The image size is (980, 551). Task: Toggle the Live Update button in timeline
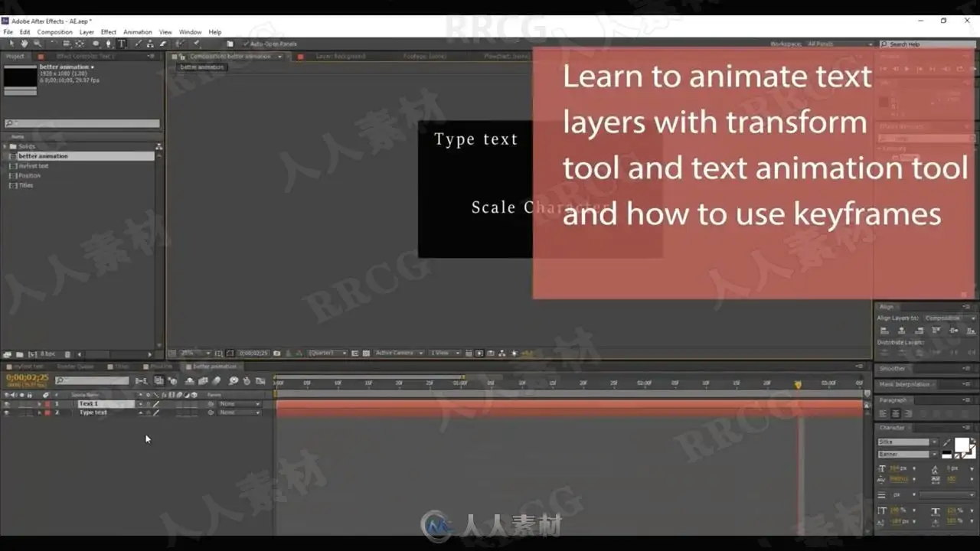[159, 380]
